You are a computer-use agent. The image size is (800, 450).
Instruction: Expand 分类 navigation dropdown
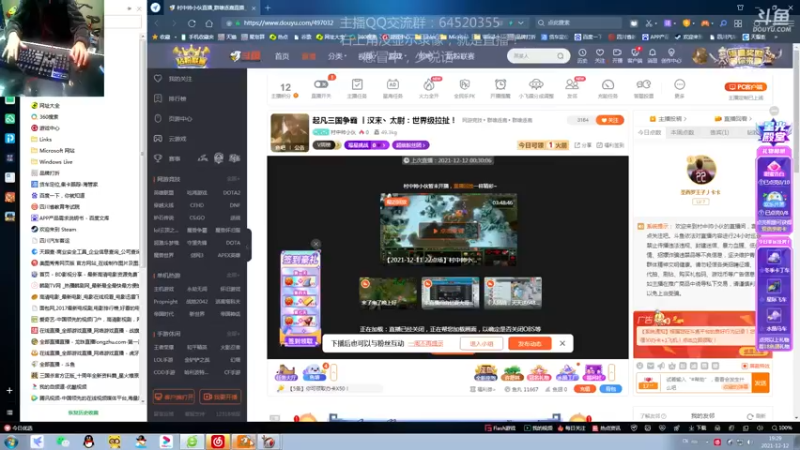click(x=337, y=56)
